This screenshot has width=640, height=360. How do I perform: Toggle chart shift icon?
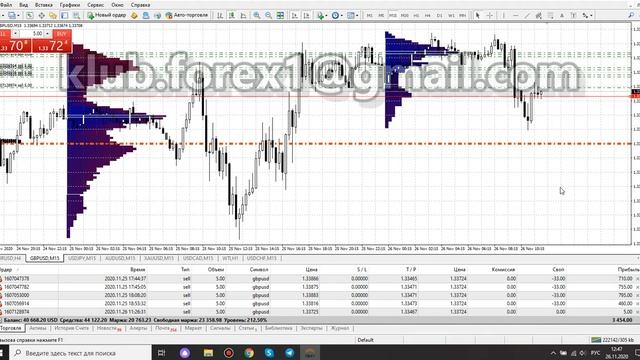306,15
